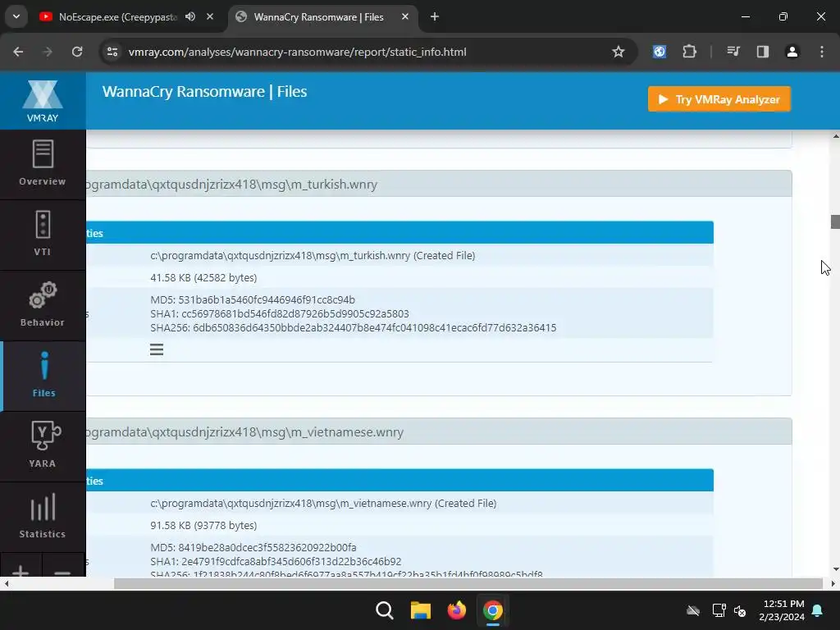Open the Statistics sidebar section
This screenshot has height=630, width=840.
(43, 517)
